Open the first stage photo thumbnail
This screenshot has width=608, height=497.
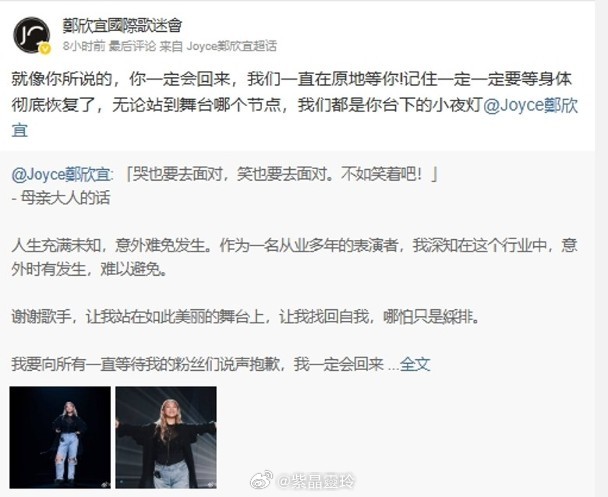[x=60, y=437]
